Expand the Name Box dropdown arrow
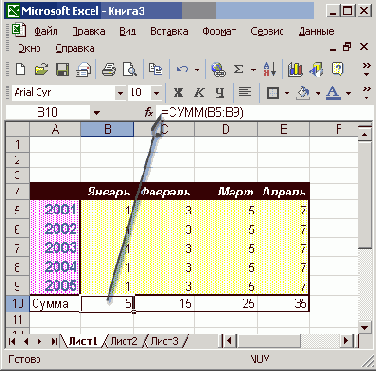The image size is (376, 371). 97,113
